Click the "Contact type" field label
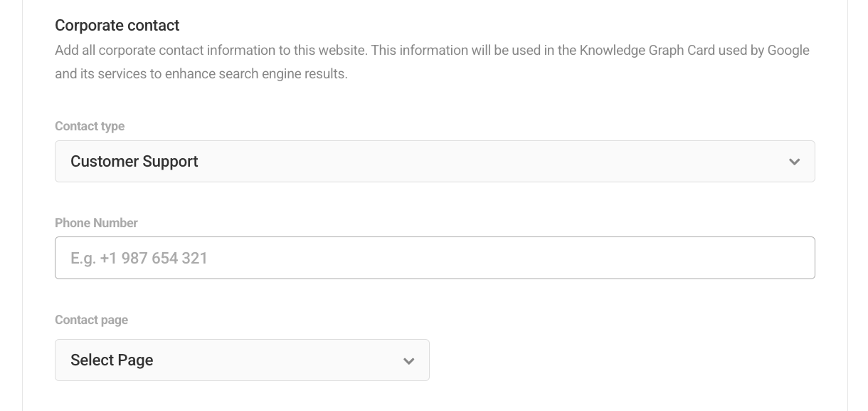Image resolution: width=868 pixels, height=411 pixels. point(90,126)
